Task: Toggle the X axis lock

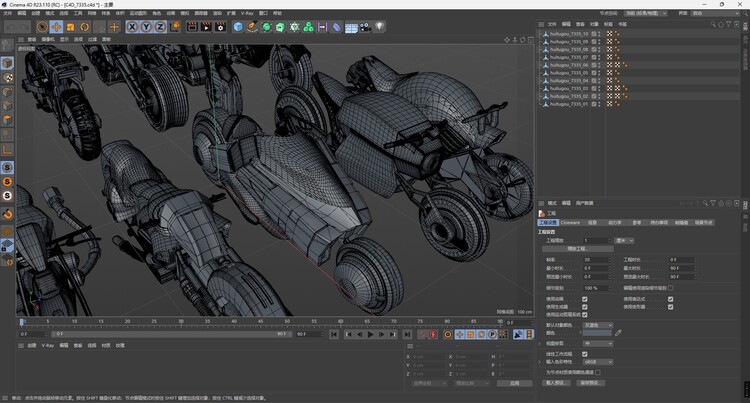Action: [132, 27]
